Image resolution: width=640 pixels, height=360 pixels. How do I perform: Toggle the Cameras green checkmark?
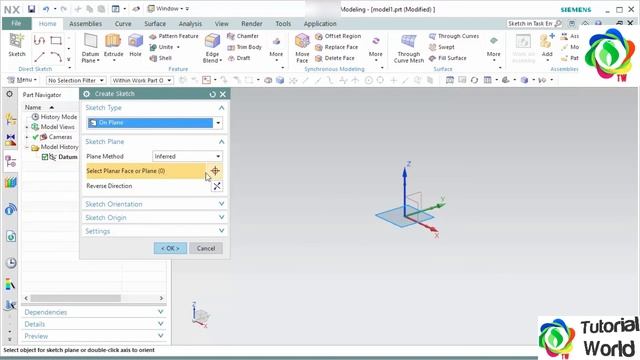[x=36, y=137]
